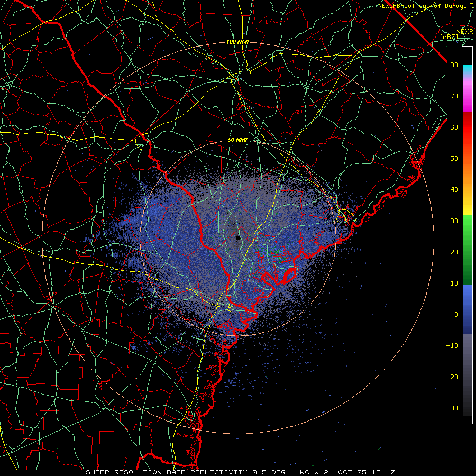476x476 pixels.
Task: Click the 10 value on the dBZ scale
Action: pos(454,283)
